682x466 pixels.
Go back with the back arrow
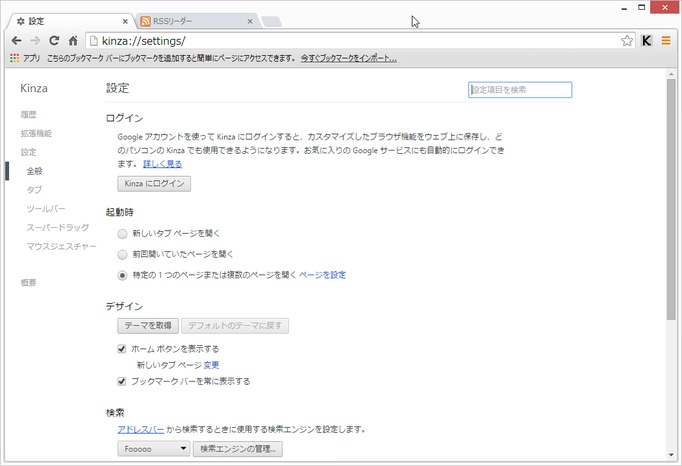tap(17, 41)
